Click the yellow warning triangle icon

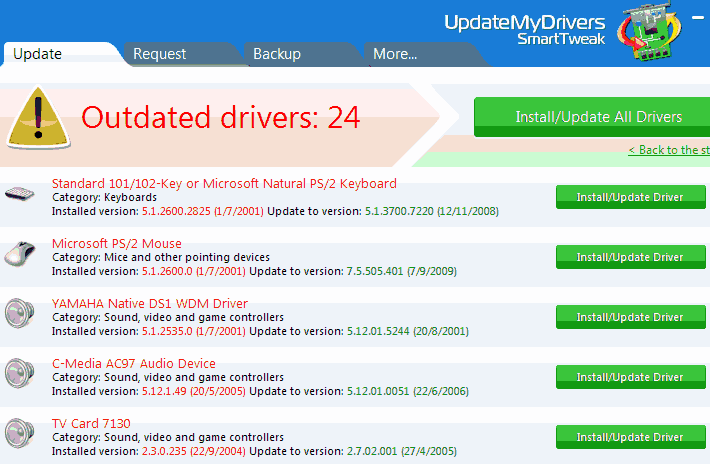[38, 118]
